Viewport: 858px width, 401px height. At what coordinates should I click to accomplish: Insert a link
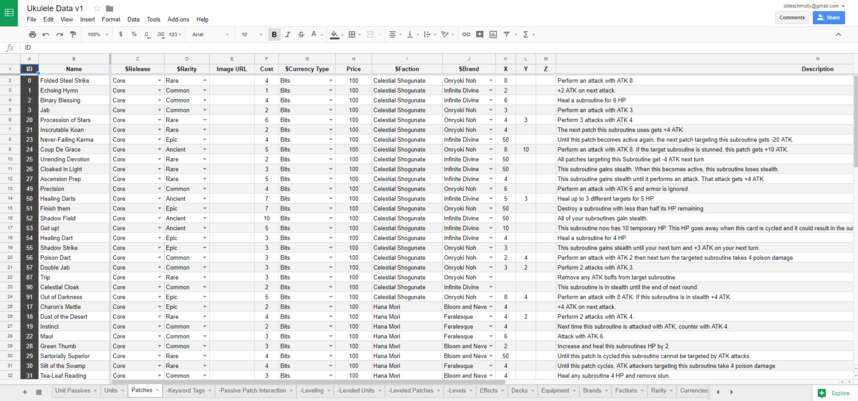pyautogui.click(x=466, y=34)
